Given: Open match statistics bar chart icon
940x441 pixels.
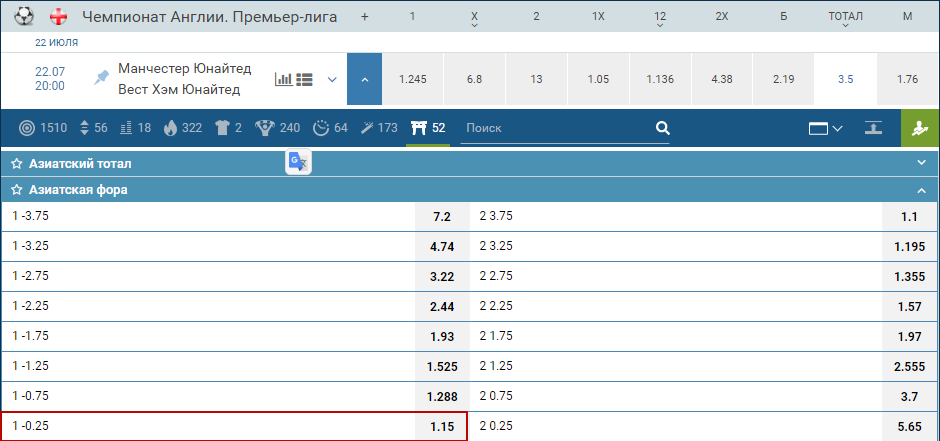Looking at the screenshot, I should tap(283, 79).
